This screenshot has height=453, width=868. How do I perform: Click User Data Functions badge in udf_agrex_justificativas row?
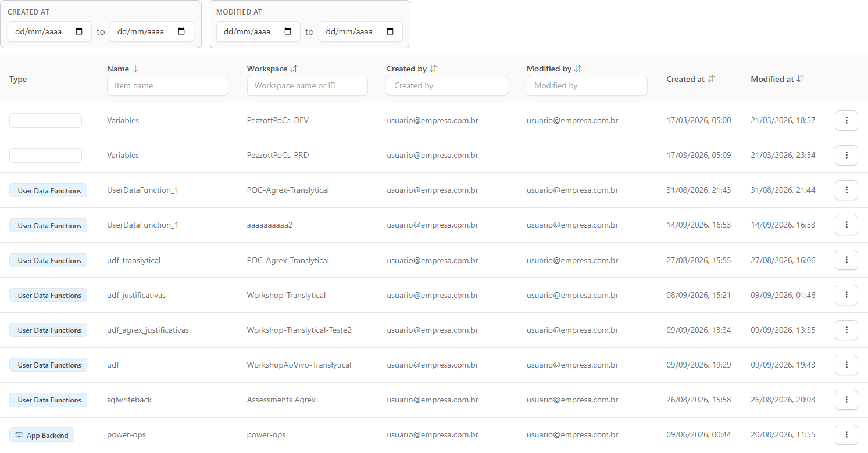[x=48, y=330]
